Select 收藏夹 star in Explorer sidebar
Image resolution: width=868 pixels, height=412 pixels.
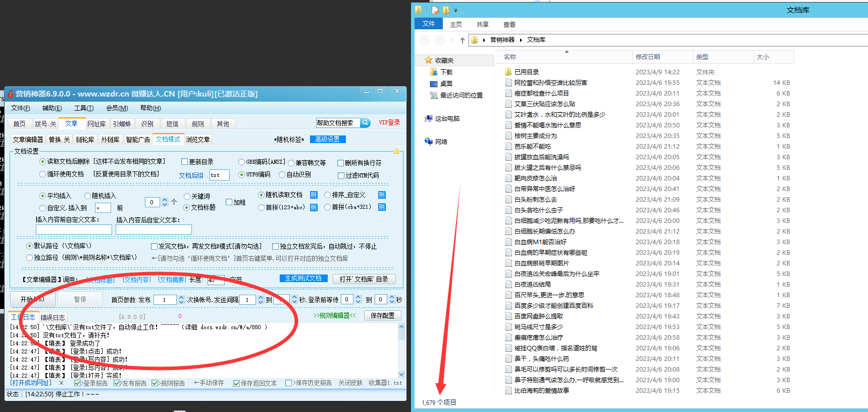pos(429,60)
